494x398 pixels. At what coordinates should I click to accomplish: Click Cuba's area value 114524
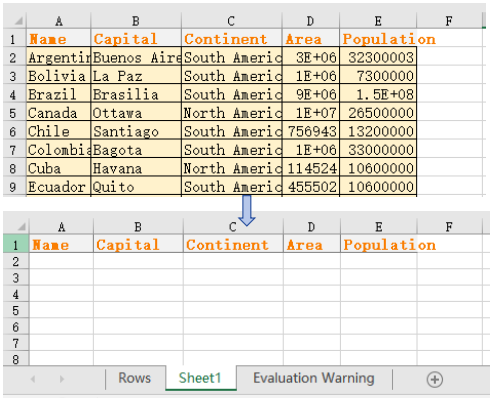[x=311, y=167]
